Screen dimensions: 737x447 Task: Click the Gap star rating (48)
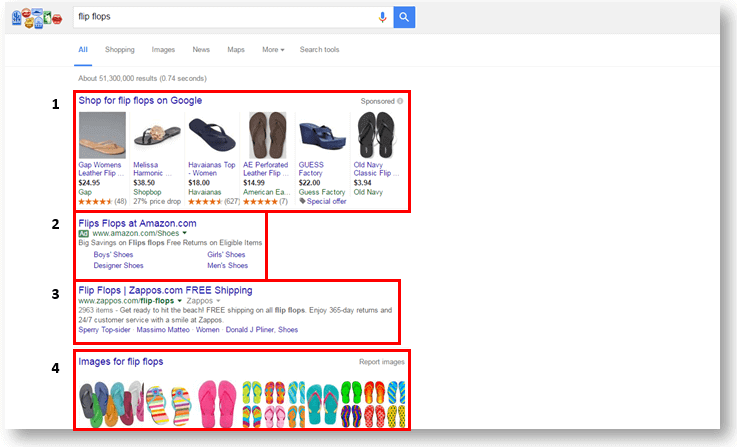(102, 202)
